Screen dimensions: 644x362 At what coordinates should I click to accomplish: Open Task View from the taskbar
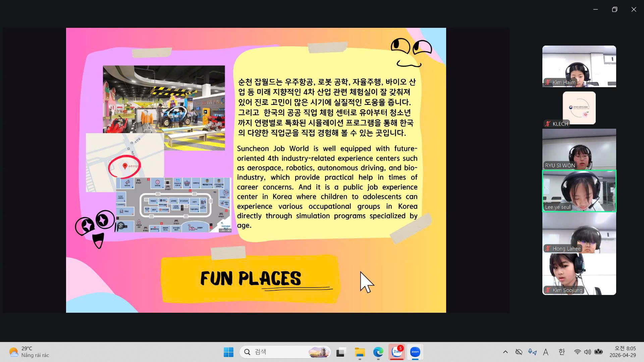click(341, 352)
